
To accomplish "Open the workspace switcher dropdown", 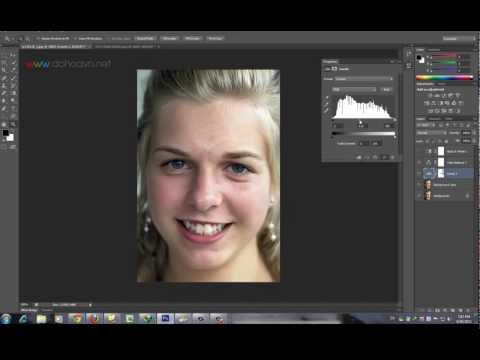I will (458, 39).
